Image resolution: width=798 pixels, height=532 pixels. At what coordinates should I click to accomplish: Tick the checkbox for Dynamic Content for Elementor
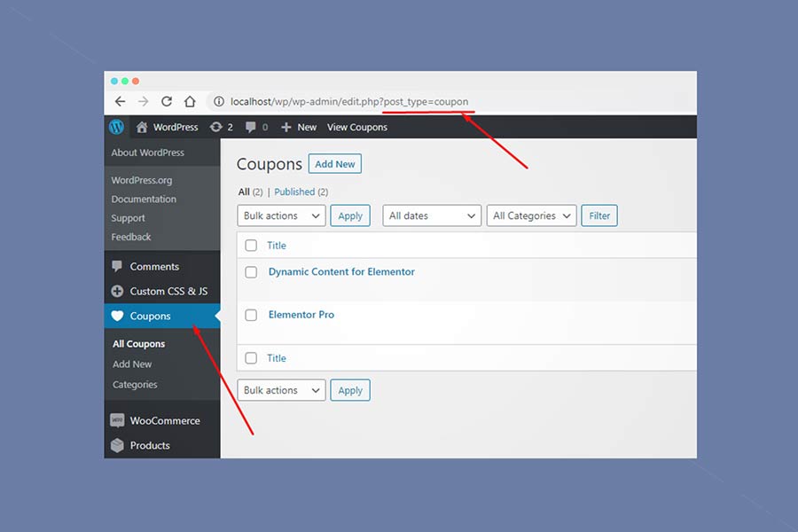(251, 272)
